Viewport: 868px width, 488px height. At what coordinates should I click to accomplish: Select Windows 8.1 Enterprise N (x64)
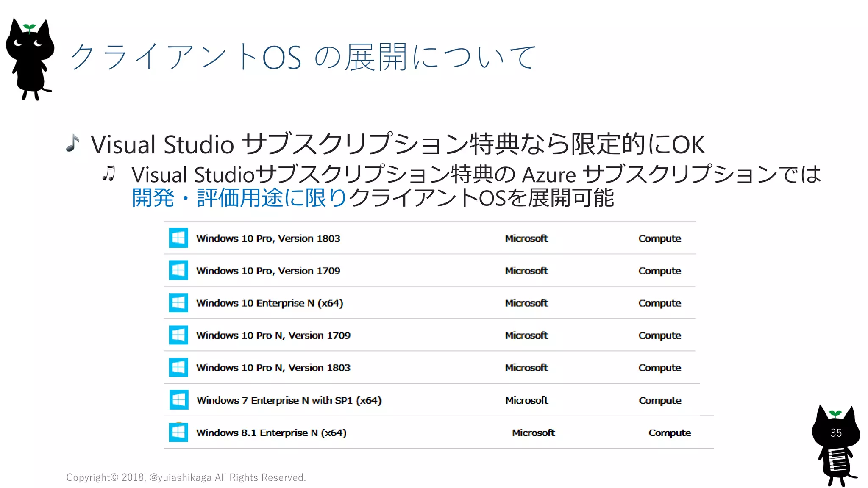[x=271, y=433]
